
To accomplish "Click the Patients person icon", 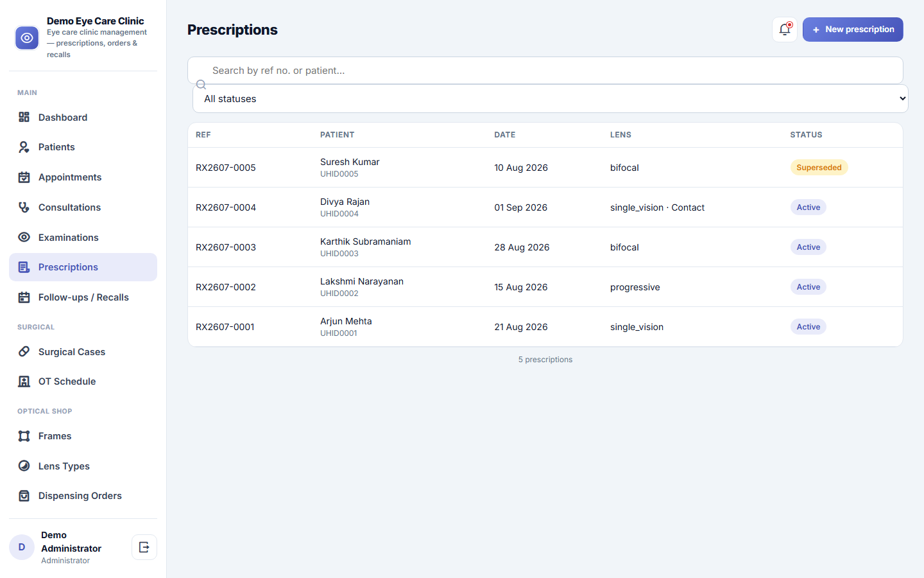I will 24,147.
